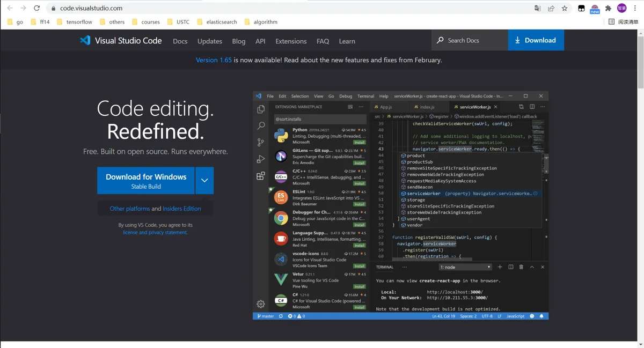Image resolution: width=644 pixels, height=348 pixels.
Task: Read the license and privacy statement
Action: pyautogui.click(x=156, y=233)
